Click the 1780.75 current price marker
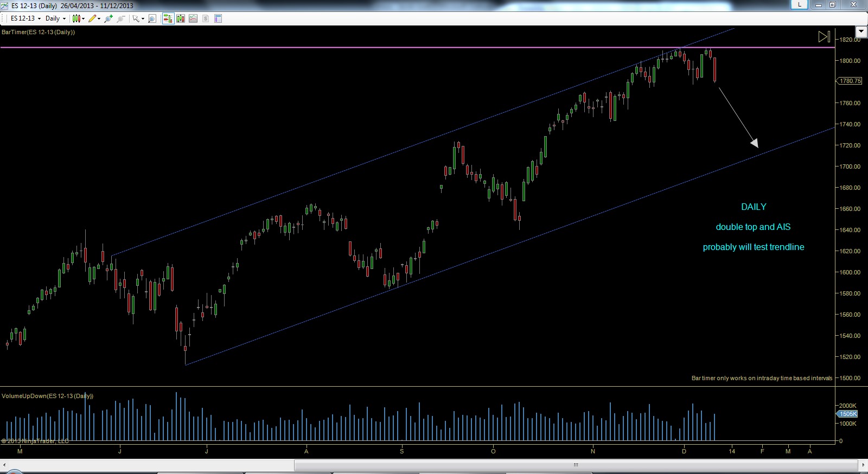The width and height of the screenshot is (868, 474). 850,81
